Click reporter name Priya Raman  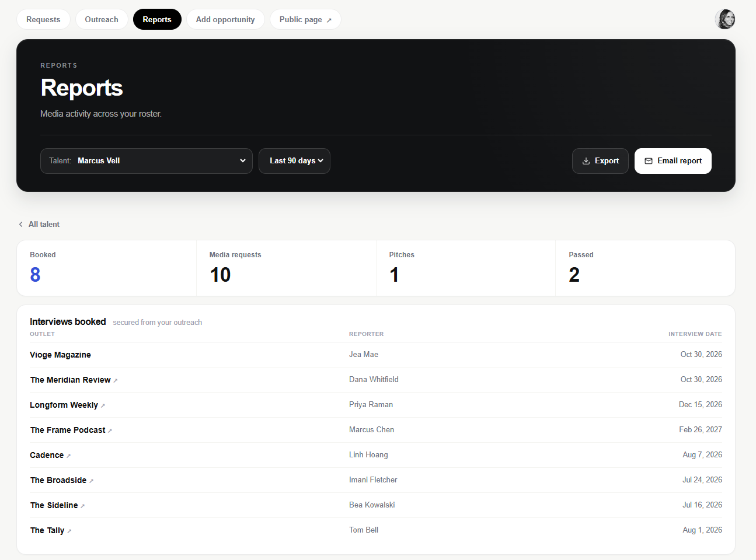371,405
